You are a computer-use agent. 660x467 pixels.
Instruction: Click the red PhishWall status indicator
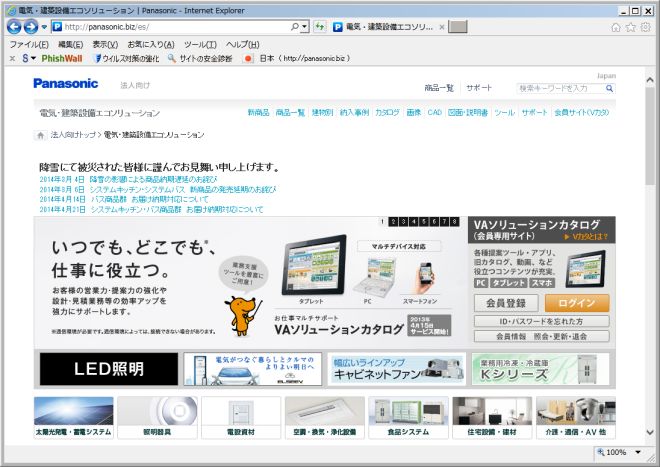pyautogui.click(x=248, y=59)
